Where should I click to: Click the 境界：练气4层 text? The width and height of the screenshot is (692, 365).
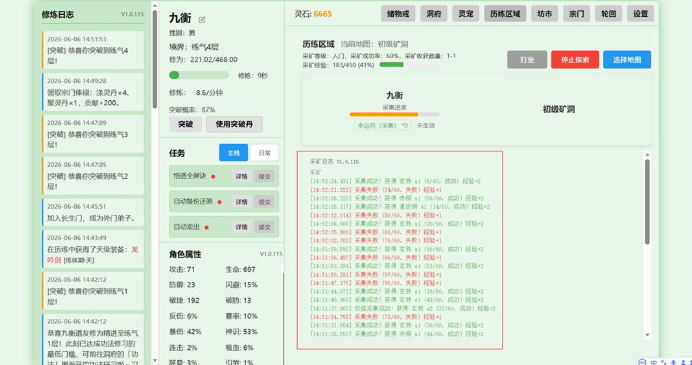(x=194, y=47)
